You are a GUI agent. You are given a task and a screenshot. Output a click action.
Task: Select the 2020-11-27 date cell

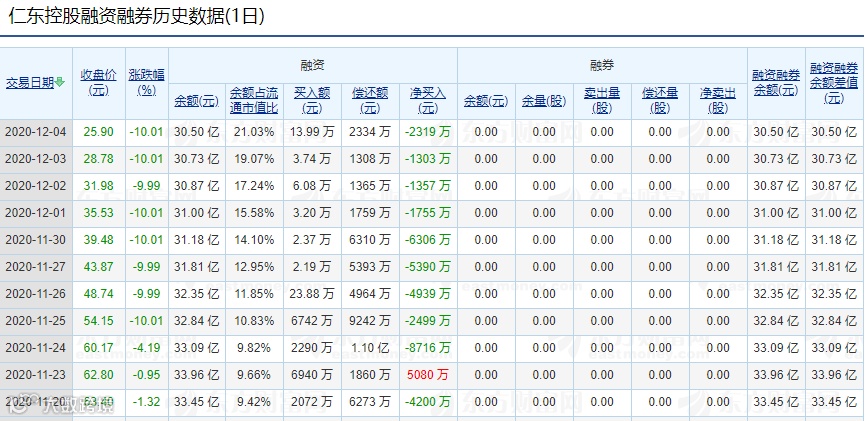tap(35, 267)
